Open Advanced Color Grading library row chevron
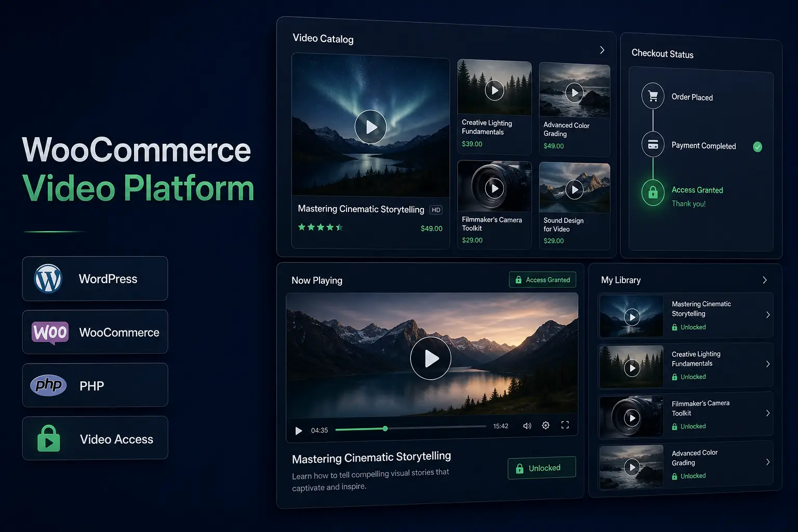 click(768, 462)
